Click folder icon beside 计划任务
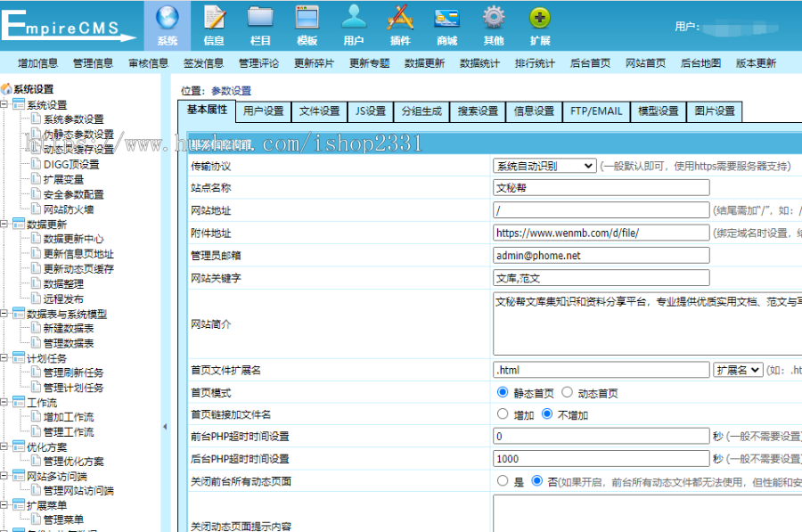 (19, 357)
